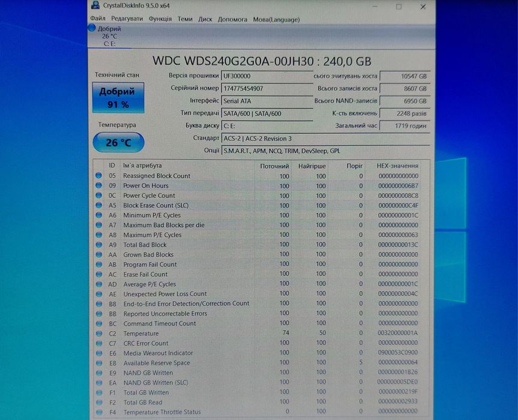Click status orb of Block Erase Count (SLC) row
518x420 pixels.
click(x=98, y=205)
